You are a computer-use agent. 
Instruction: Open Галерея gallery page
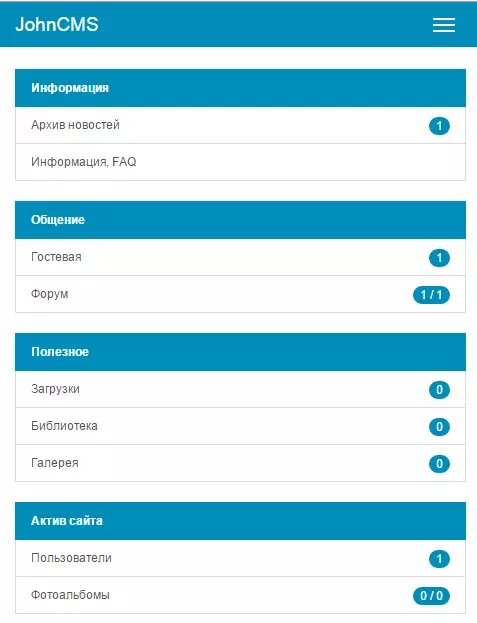point(240,463)
